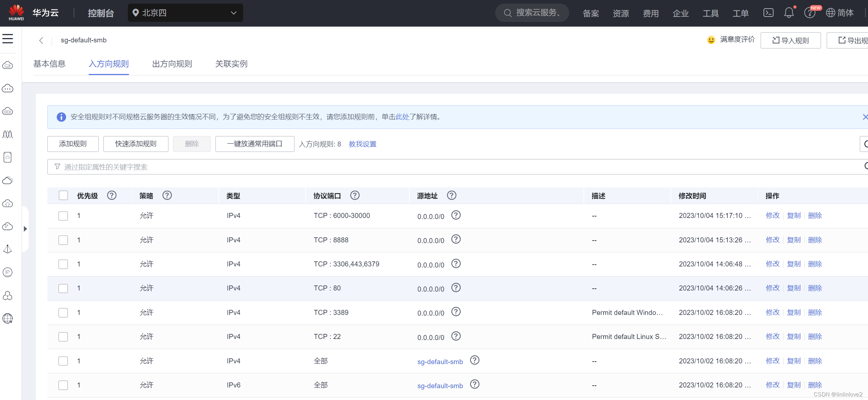The image size is (868, 400).
Task: Click the policy column help icon
Action: click(167, 195)
